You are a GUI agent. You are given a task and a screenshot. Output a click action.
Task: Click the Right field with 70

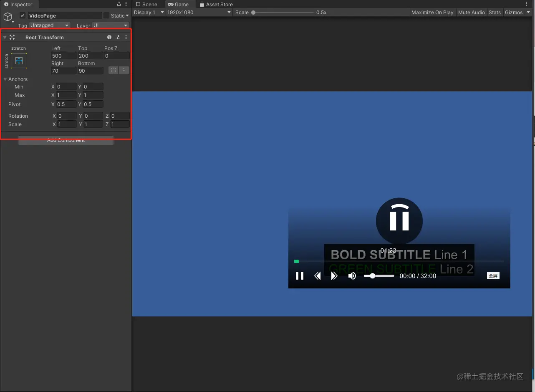(x=64, y=71)
